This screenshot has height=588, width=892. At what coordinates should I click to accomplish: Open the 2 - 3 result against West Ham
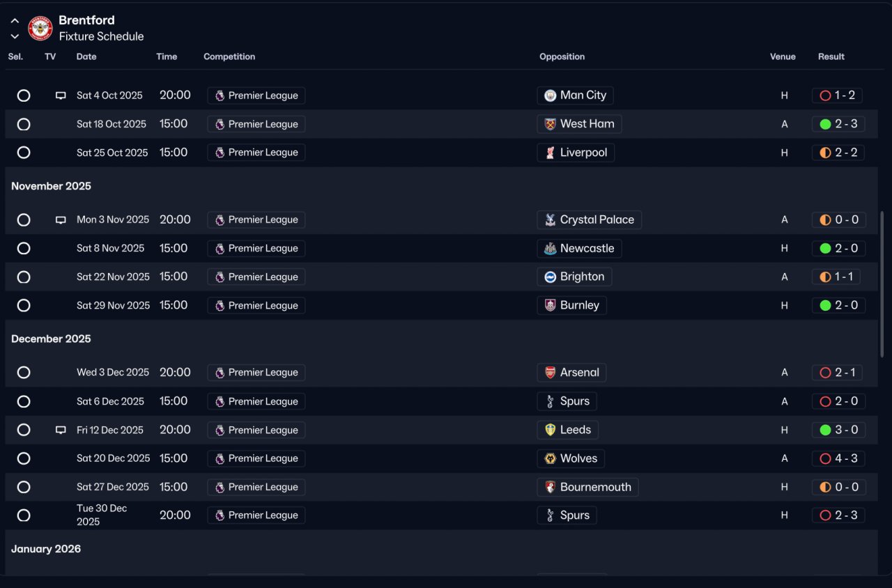point(838,124)
